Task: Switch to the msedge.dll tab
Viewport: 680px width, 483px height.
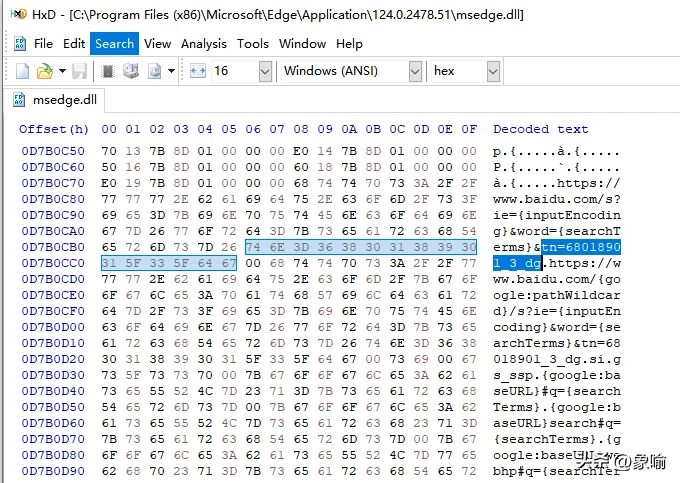Action: point(54,100)
